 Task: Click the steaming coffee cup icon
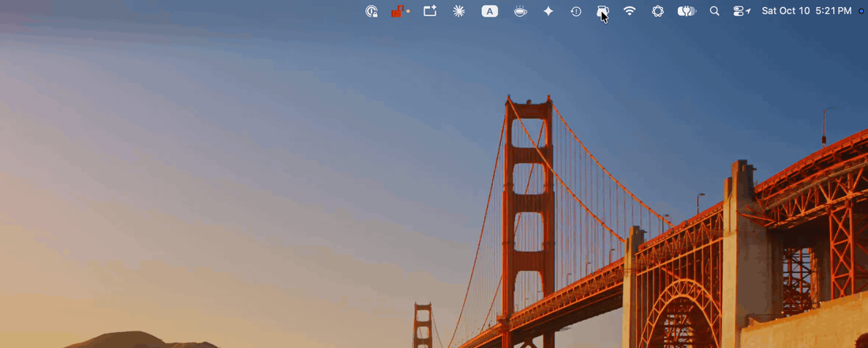[x=520, y=11]
